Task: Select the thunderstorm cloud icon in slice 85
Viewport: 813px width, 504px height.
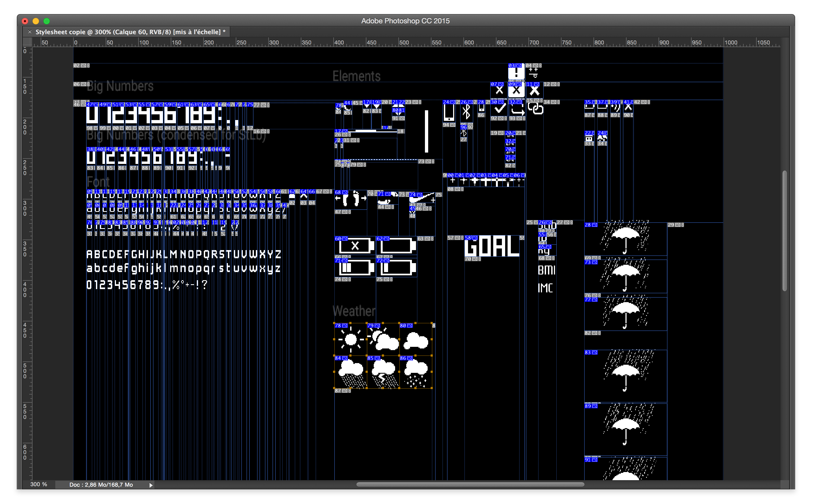Action: pos(384,372)
